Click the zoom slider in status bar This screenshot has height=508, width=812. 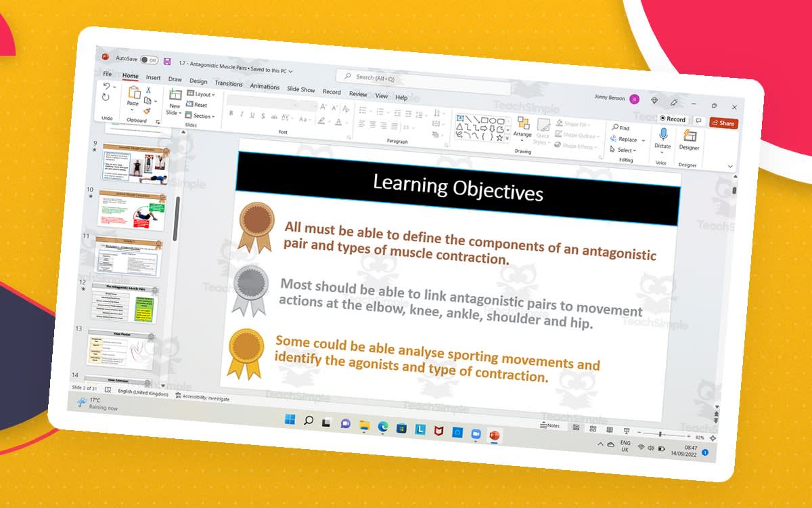coord(664,434)
